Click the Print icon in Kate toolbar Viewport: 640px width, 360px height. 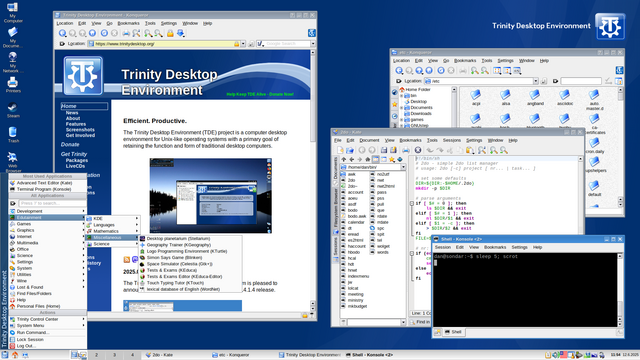pyautogui.click(x=406, y=150)
